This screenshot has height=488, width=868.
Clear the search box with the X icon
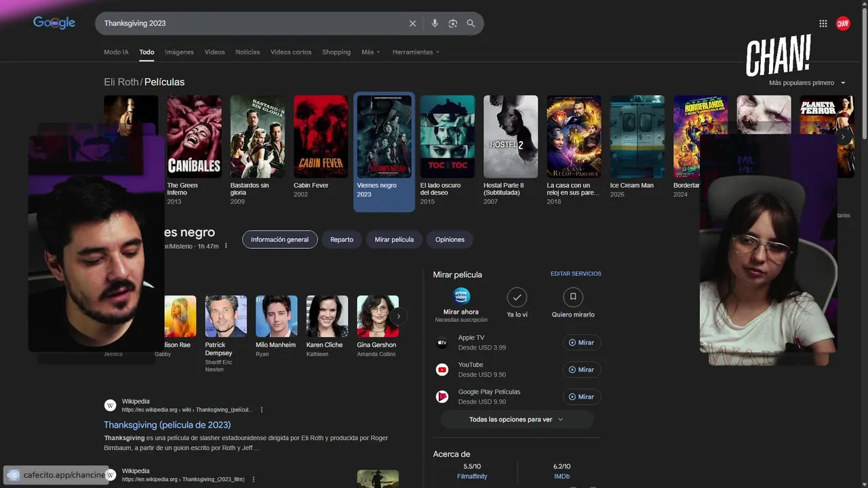click(412, 24)
